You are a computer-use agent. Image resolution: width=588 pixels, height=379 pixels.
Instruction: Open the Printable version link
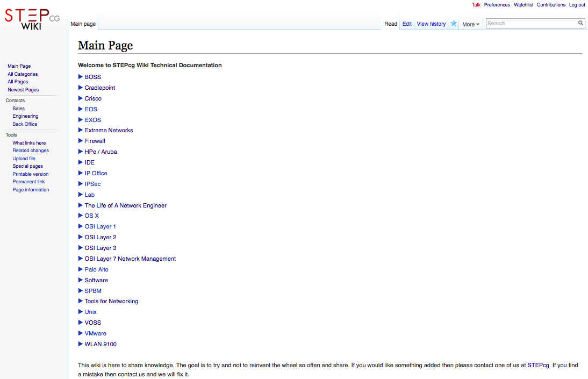(x=31, y=174)
